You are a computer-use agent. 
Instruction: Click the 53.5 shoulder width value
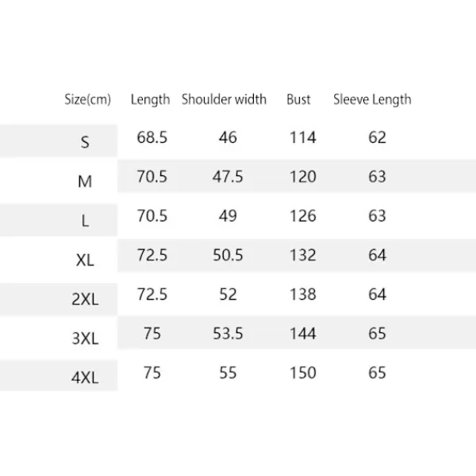[x=228, y=333]
